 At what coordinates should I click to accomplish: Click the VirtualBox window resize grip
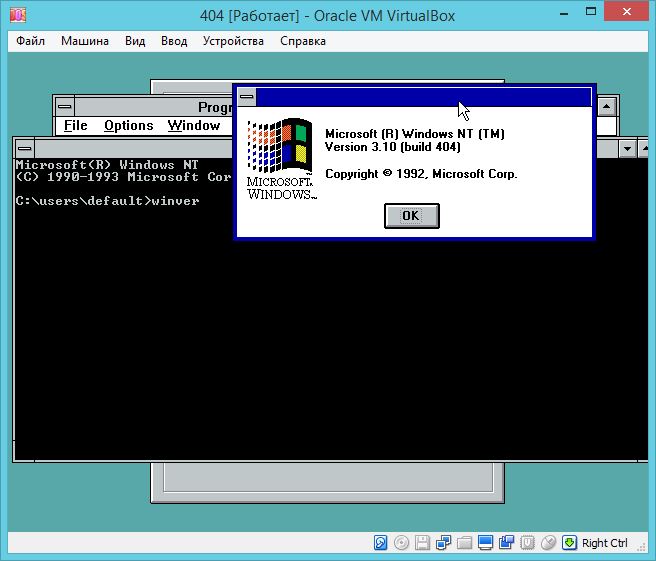[641, 546]
